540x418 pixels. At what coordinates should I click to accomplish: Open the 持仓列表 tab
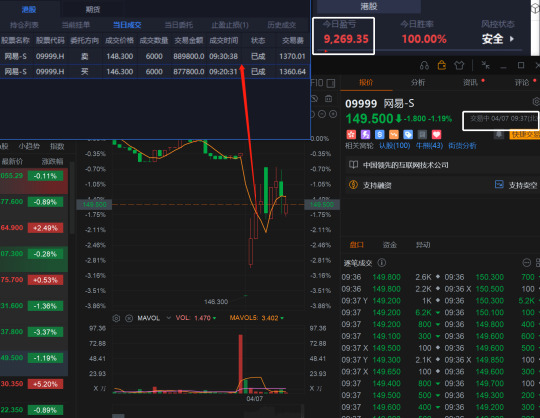[x=24, y=25]
